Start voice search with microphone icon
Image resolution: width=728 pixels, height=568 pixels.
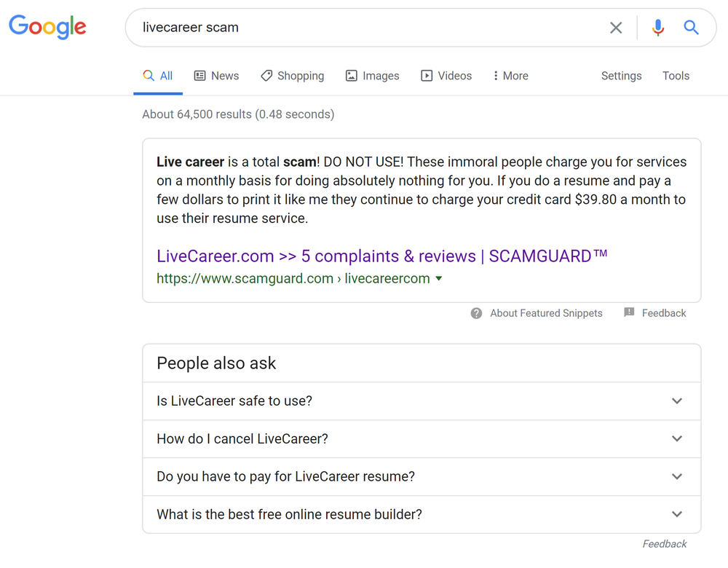[x=658, y=28]
